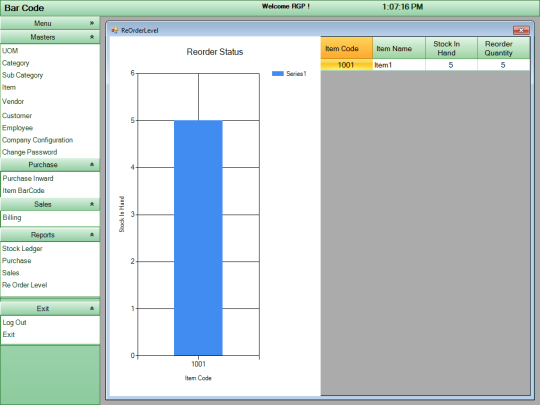Viewport: 540px width, 405px height.
Task: Select cell Item1 in the grid
Action: pos(399,65)
